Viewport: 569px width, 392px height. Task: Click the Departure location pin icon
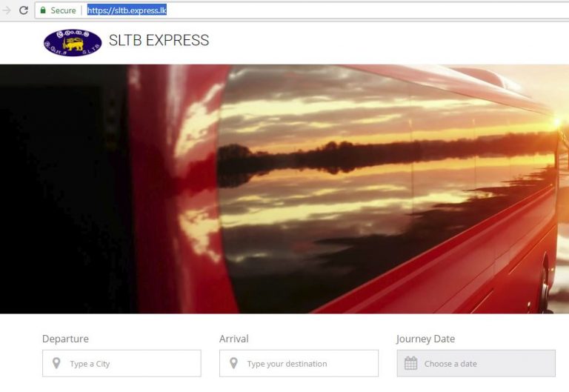[56, 363]
